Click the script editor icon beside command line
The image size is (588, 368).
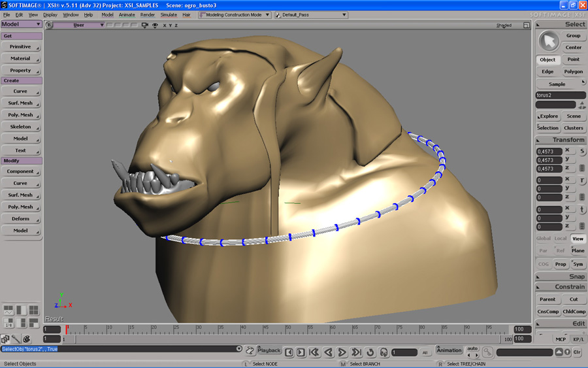250,351
